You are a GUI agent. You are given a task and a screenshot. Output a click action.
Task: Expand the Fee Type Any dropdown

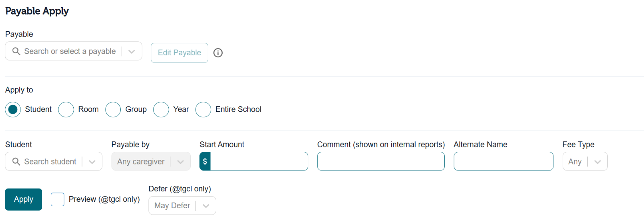coord(585,162)
